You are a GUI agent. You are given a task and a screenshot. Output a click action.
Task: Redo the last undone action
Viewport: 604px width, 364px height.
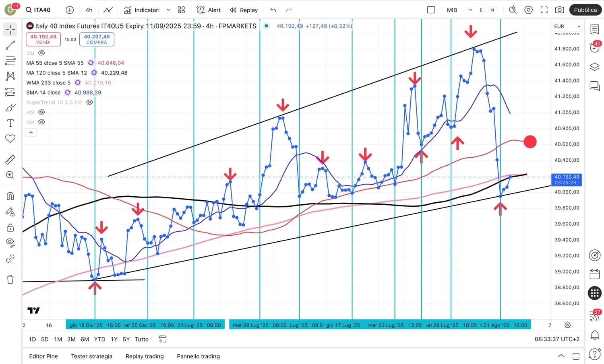289,10
